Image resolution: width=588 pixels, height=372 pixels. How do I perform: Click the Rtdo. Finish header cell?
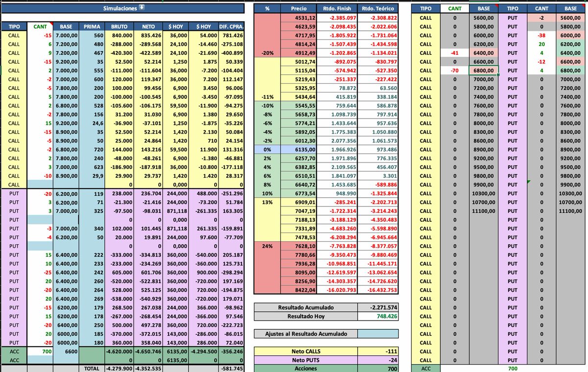tap(337, 8)
